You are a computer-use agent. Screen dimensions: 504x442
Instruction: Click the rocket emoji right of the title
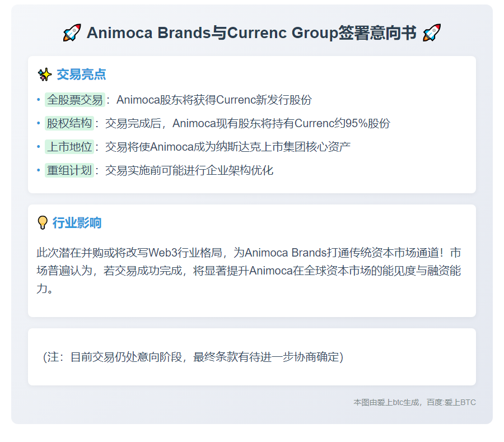point(431,32)
